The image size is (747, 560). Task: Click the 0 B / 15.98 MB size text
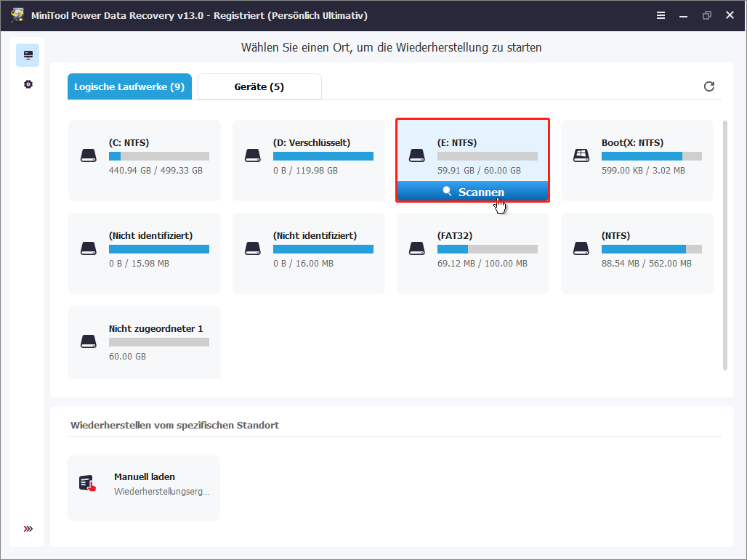pos(139,263)
